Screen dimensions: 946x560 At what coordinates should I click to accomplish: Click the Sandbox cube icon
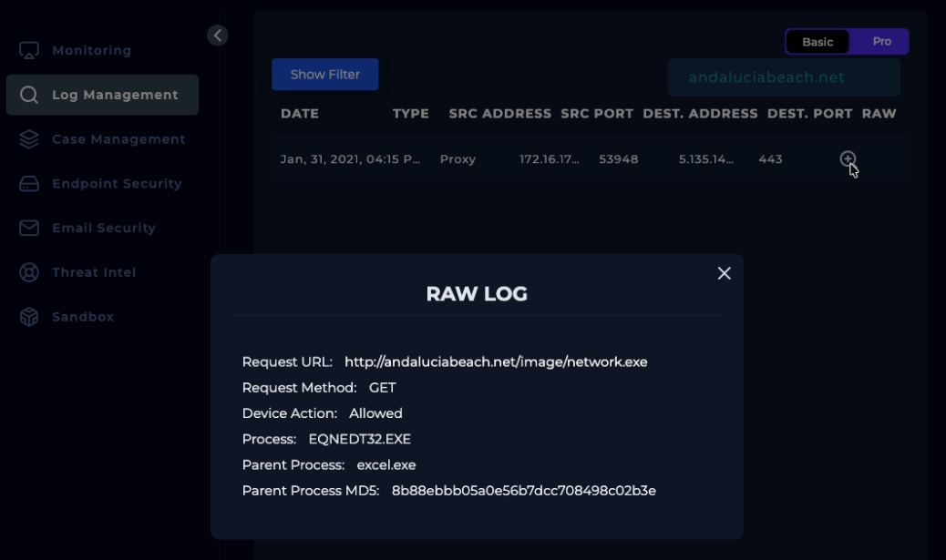tap(29, 317)
